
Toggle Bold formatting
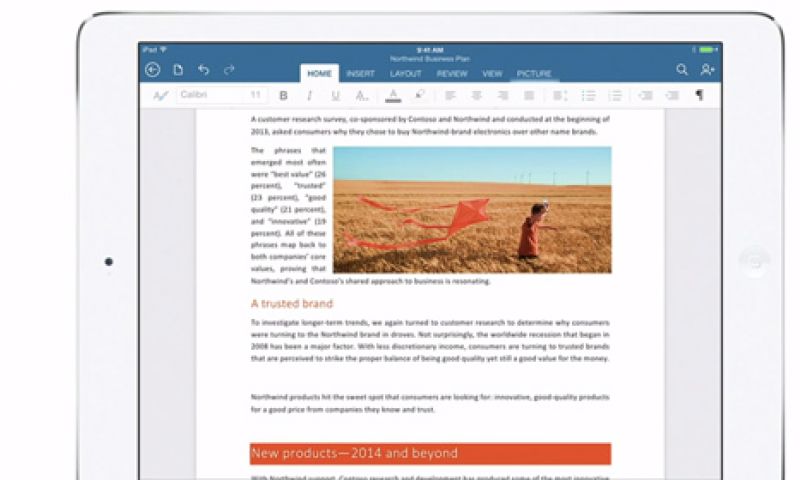[284, 95]
